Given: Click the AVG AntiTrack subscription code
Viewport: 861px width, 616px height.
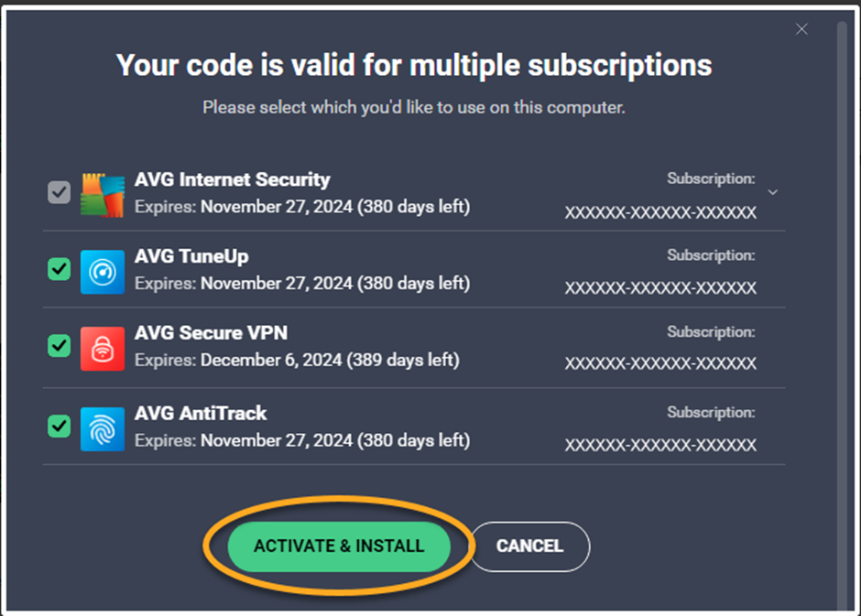Looking at the screenshot, I should [660, 446].
